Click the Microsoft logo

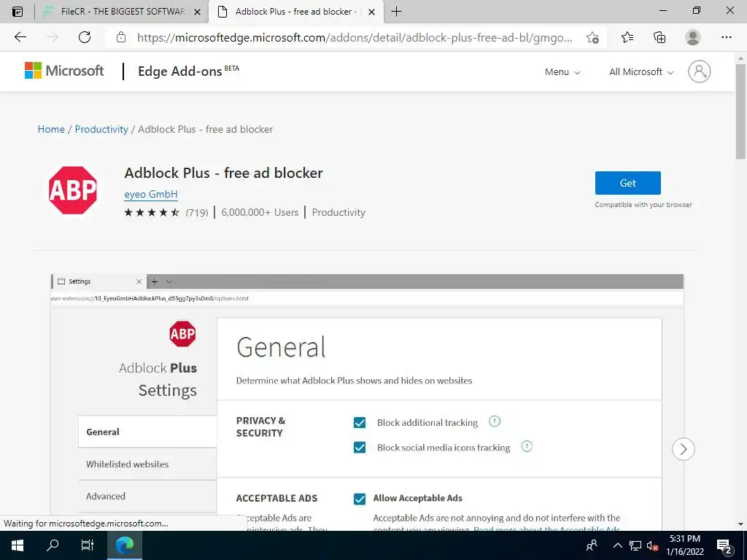[64, 71]
